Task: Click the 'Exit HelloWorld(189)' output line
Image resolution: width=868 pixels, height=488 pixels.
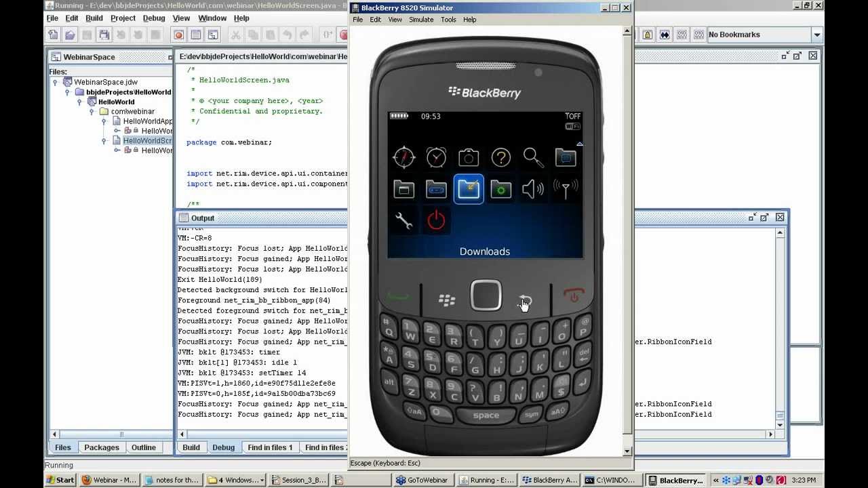Action: tap(220, 279)
